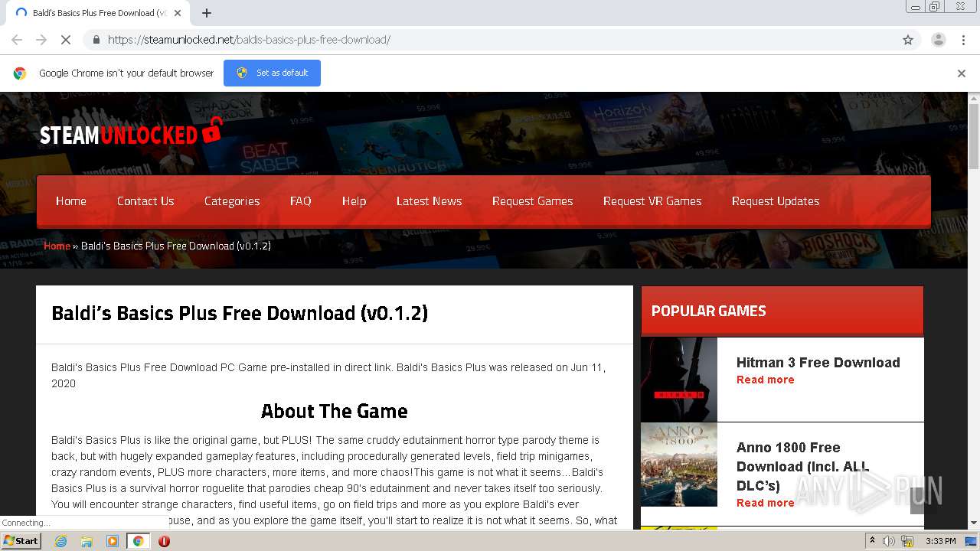Open the Home menu item
The image size is (980, 551).
pyautogui.click(x=71, y=201)
